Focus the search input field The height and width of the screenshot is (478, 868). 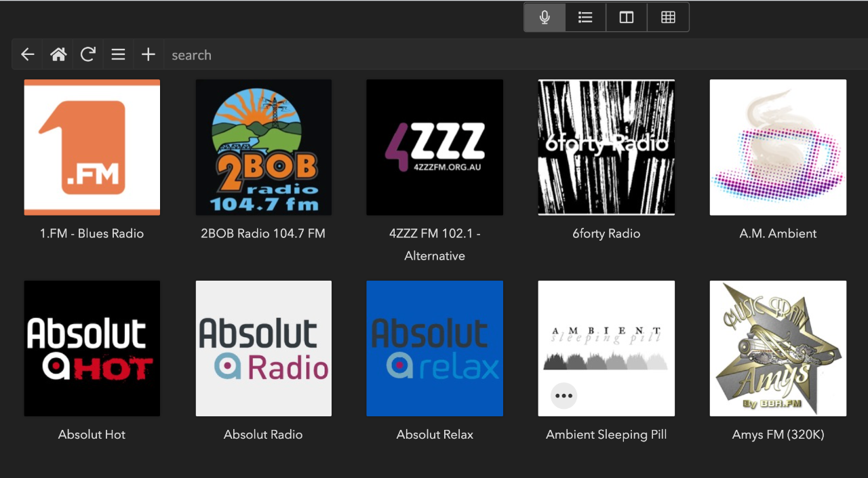(x=515, y=55)
